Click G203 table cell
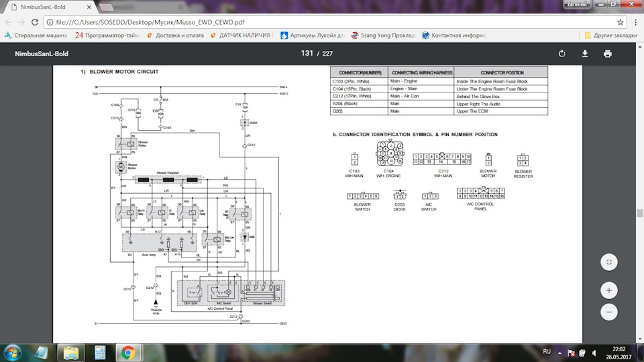 (x=358, y=111)
